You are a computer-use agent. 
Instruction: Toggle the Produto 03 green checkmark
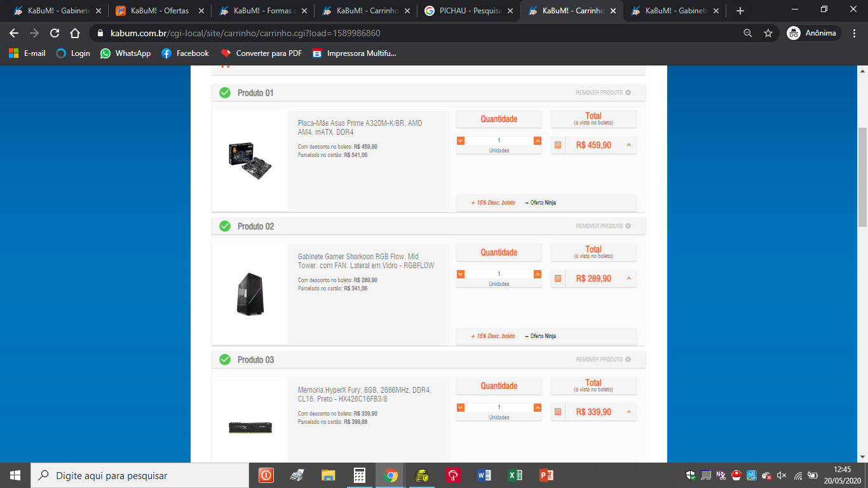pos(225,360)
